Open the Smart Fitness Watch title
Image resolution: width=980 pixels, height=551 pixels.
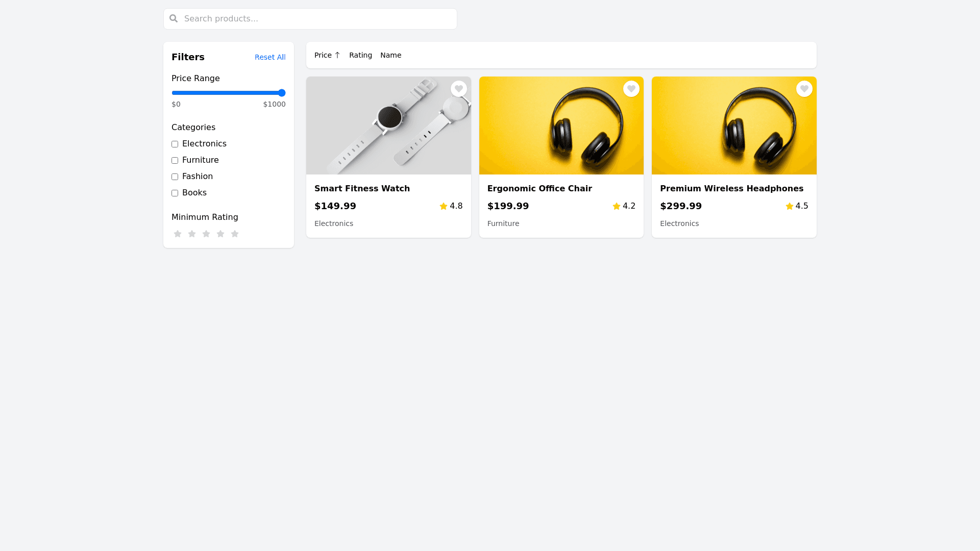362,188
